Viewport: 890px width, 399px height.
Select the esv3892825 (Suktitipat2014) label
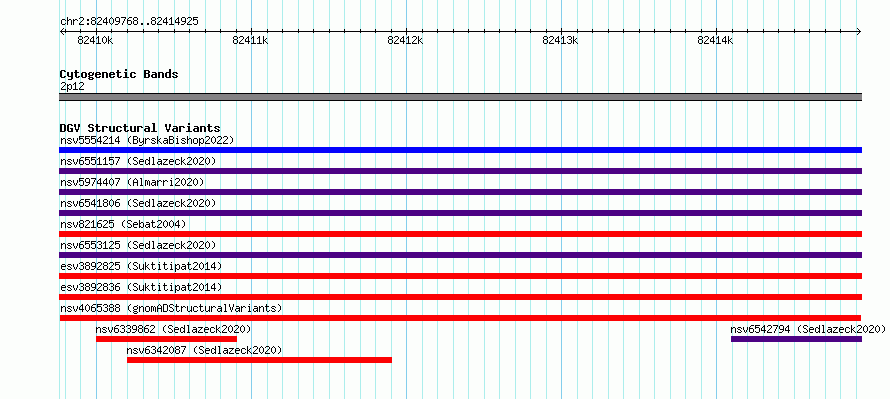[x=141, y=266]
